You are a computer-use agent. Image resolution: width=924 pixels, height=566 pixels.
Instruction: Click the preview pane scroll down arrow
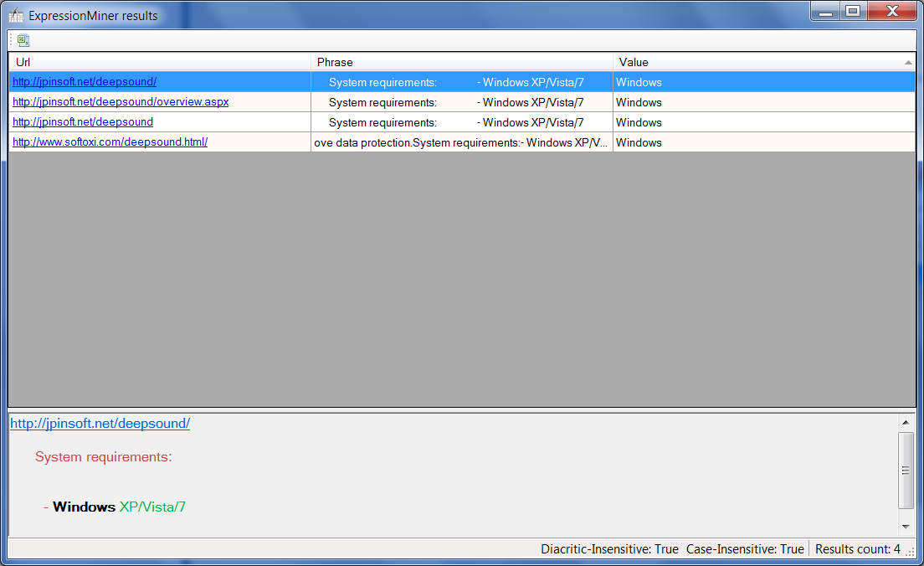[906, 527]
